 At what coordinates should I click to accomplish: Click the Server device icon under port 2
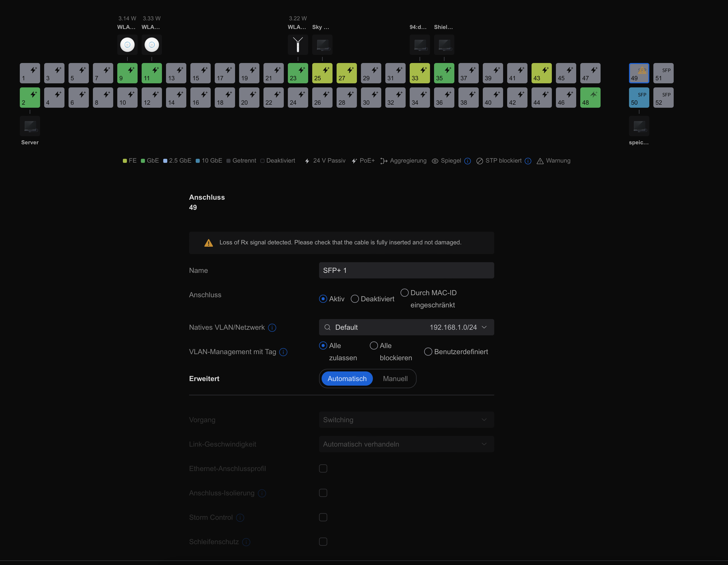(x=30, y=126)
